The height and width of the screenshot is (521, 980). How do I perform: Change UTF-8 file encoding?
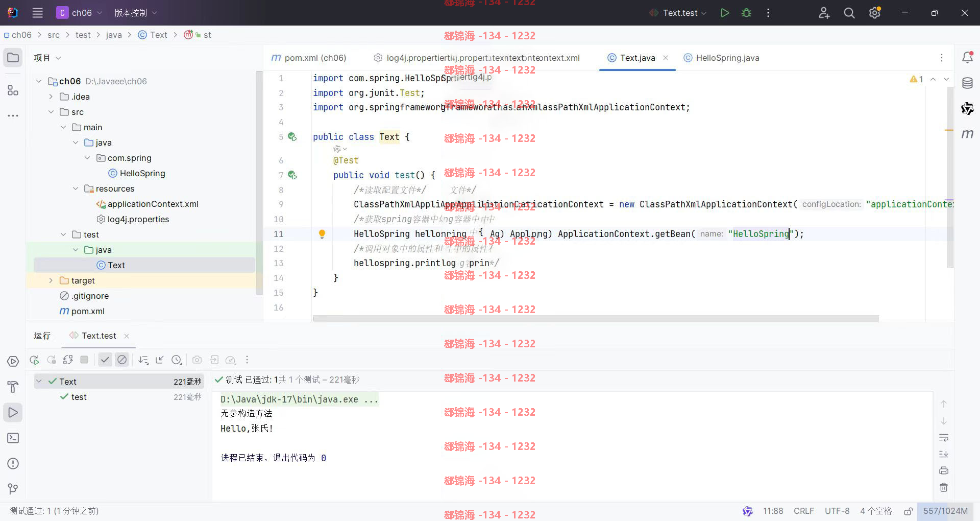point(837,511)
